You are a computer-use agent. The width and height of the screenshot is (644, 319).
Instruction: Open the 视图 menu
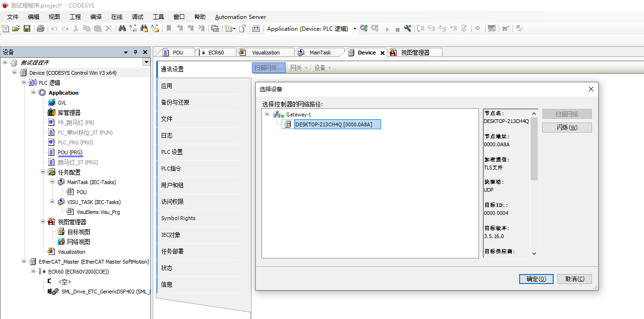(54, 17)
